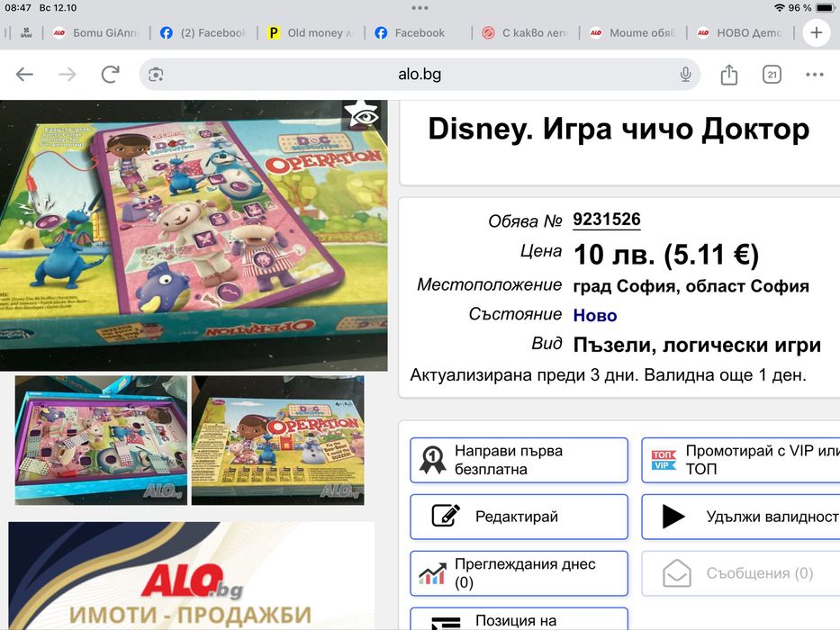Viewport: 840px width, 630px height.
Task: Tap the 08:47 clock in status bar
Action: [18, 8]
